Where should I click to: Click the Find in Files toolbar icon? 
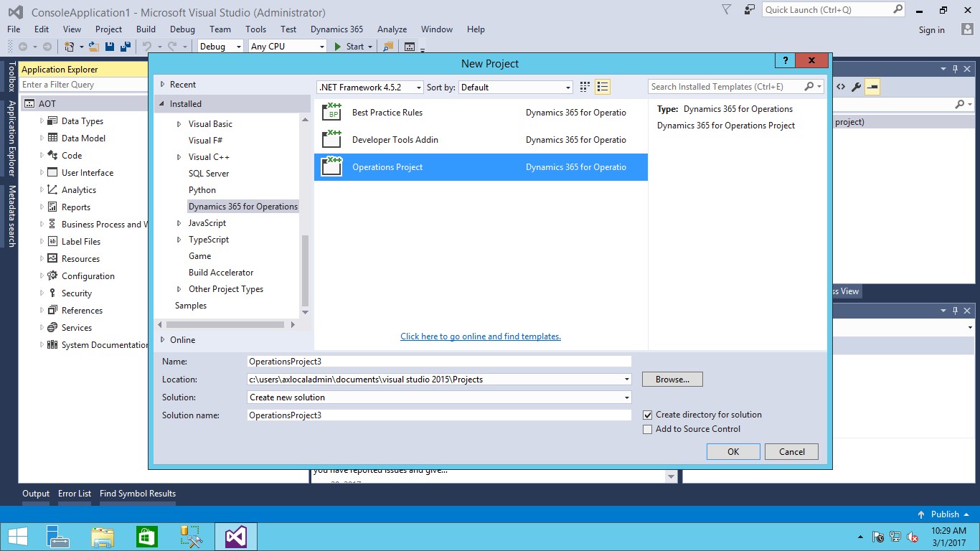point(388,47)
